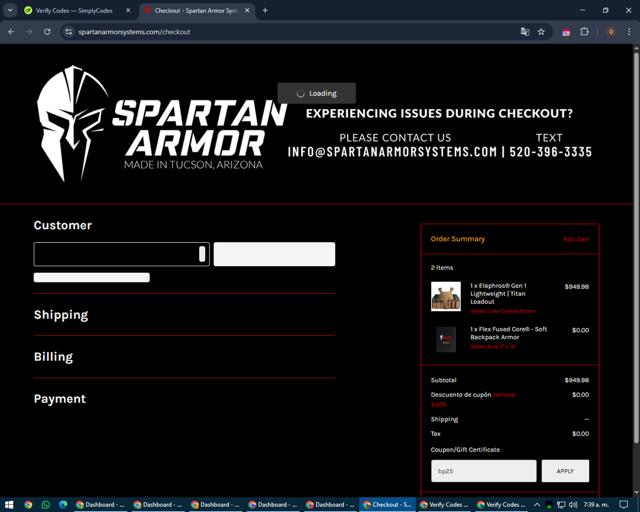Image resolution: width=640 pixels, height=512 pixels.
Task: Select the Billing section heading
Action: pyautogui.click(x=53, y=357)
